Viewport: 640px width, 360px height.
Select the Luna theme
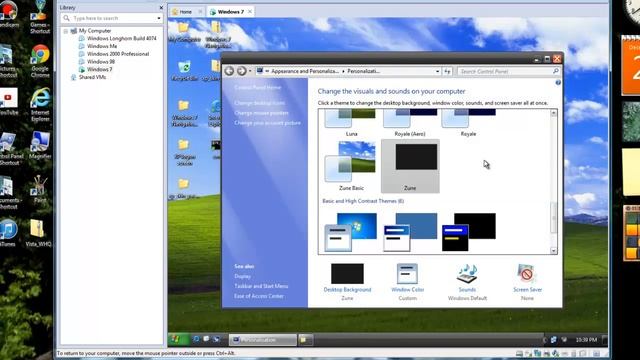[351, 123]
